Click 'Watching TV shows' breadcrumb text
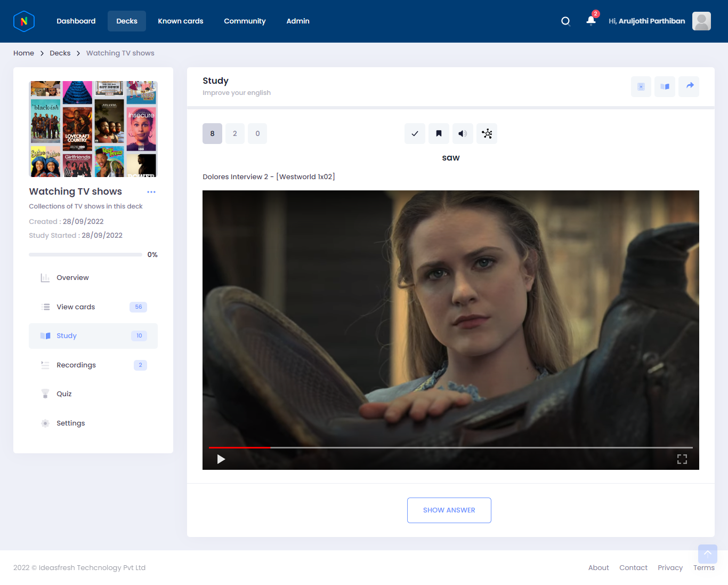Screen dimensions: 728x585 [x=120, y=53]
